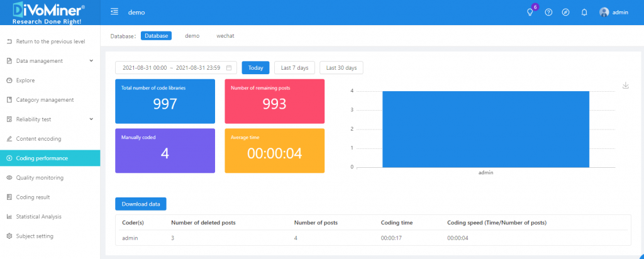Select the wechat database tab

(225, 36)
